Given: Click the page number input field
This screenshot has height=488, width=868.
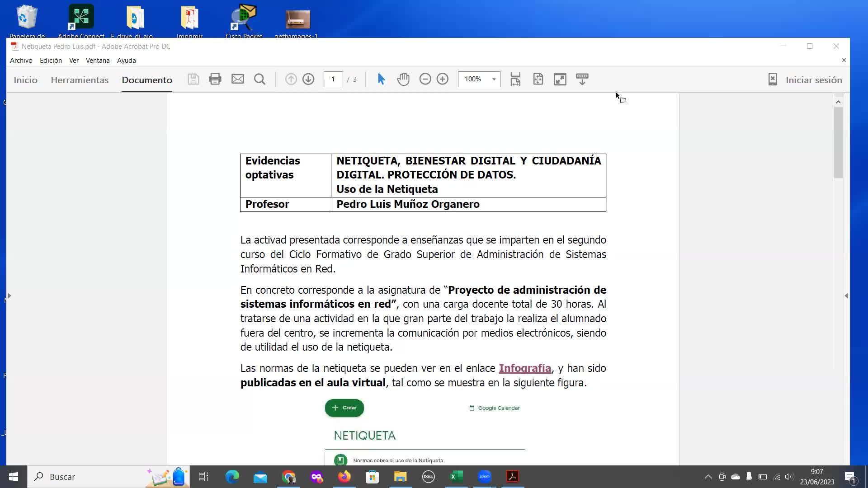Looking at the screenshot, I should [333, 79].
